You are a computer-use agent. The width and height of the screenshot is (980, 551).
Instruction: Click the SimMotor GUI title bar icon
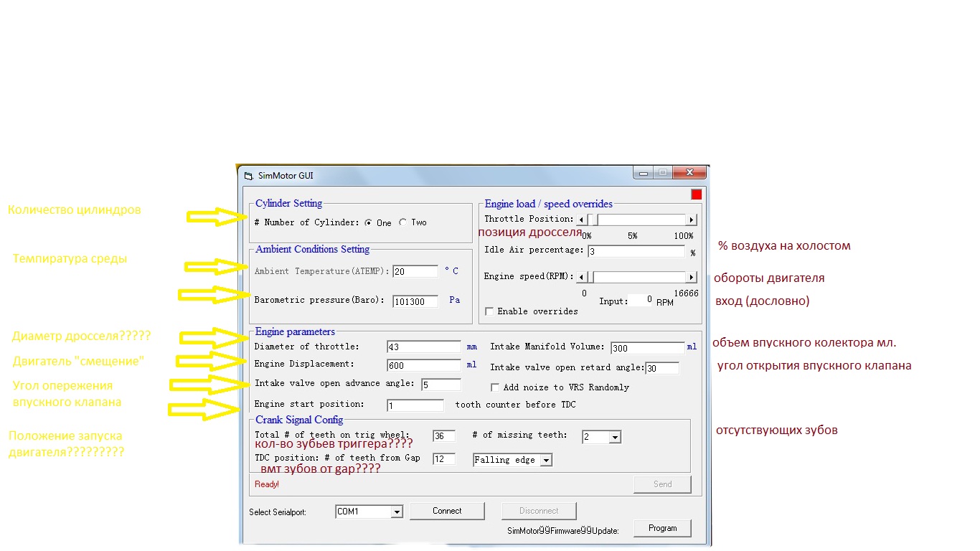pos(249,176)
